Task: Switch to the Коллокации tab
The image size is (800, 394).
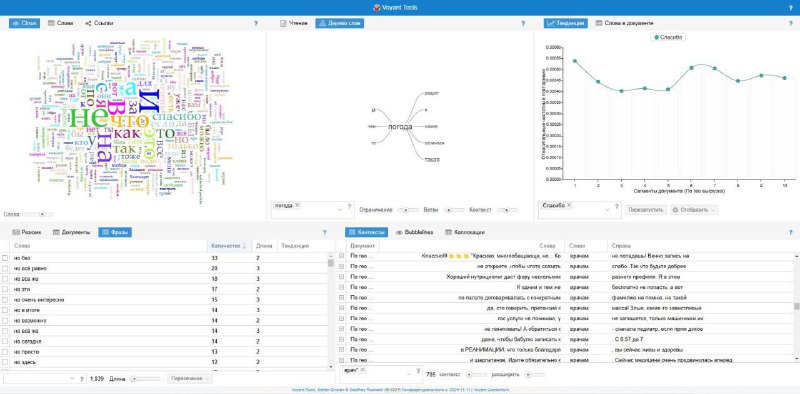Action: coord(465,232)
